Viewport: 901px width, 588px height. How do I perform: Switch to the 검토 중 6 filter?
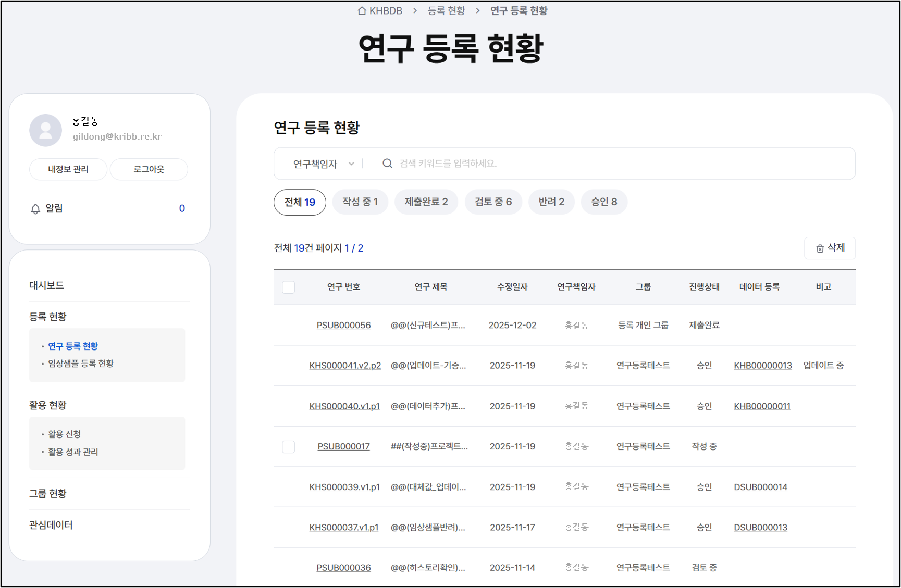[493, 202]
